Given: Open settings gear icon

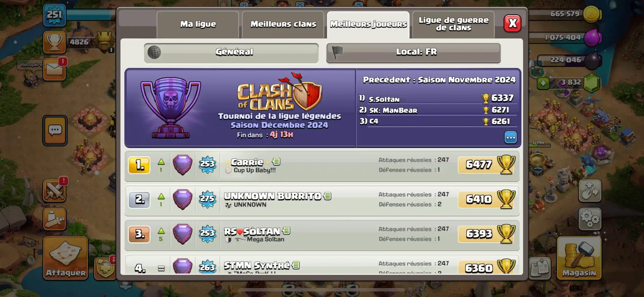Looking at the screenshot, I should [590, 219].
